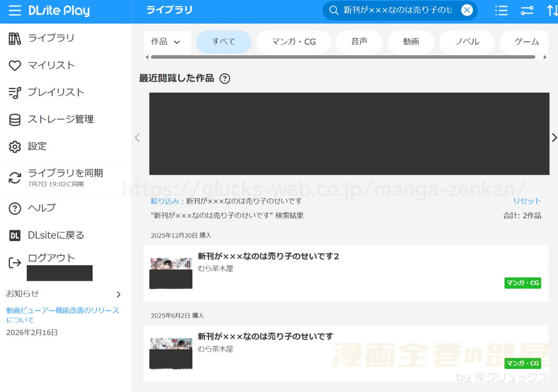This screenshot has height=392, width=558.
Task: Show the next recently viewed works with the right arrow
Action: point(554,138)
